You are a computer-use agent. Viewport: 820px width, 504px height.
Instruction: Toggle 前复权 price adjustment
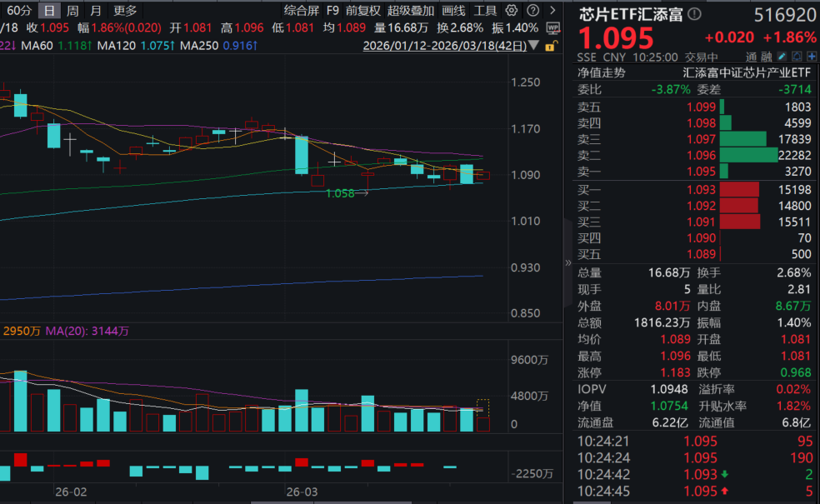[363, 11]
